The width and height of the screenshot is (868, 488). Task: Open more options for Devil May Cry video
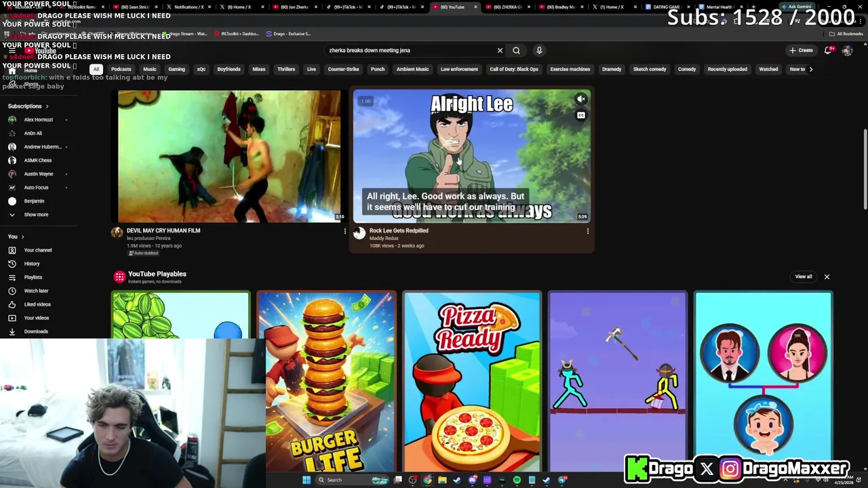(344, 231)
